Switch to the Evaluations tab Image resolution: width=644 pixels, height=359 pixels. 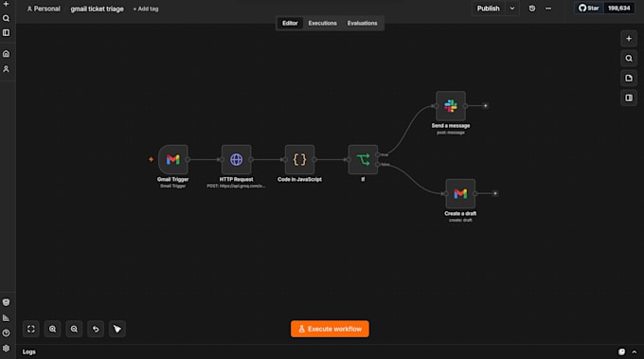coord(362,23)
